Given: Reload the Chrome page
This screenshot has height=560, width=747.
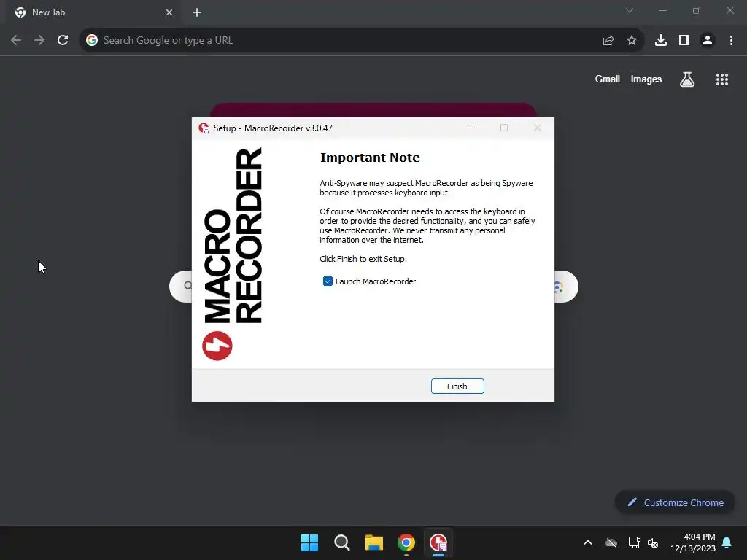Looking at the screenshot, I should [x=63, y=41].
